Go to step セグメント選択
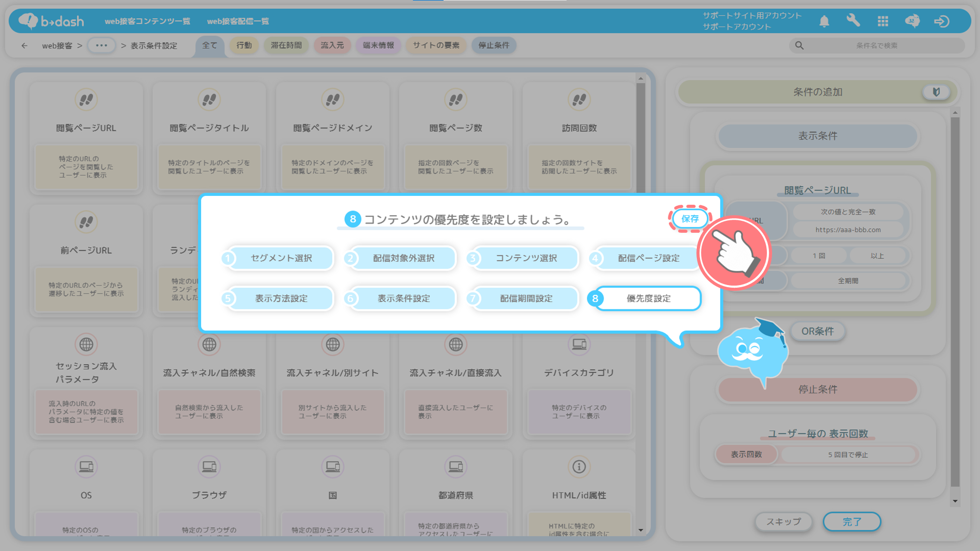This screenshot has width=980, height=551. tap(281, 258)
